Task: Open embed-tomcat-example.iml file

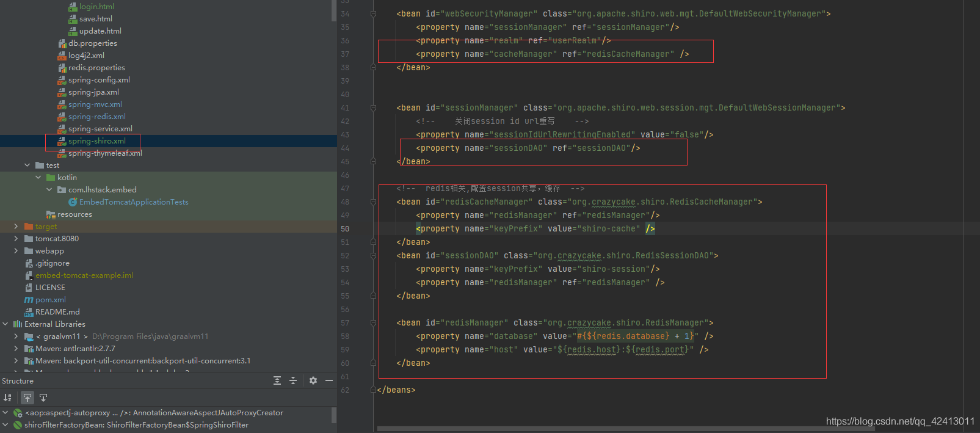Action: (x=84, y=275)
